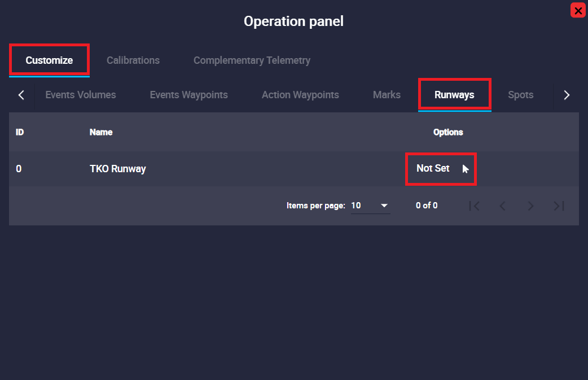
Task: Select the Action Waypoints sub-tab
Action: 300,95
